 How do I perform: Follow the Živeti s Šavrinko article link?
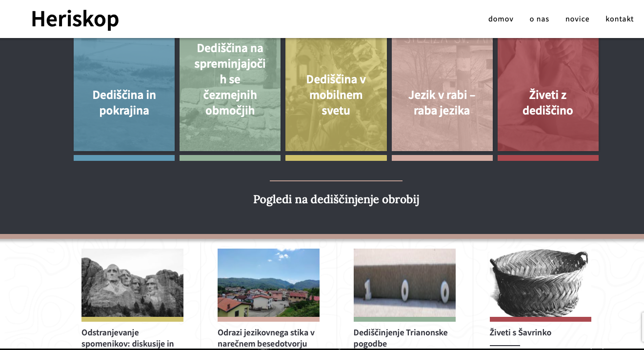[x=521, y=332]
